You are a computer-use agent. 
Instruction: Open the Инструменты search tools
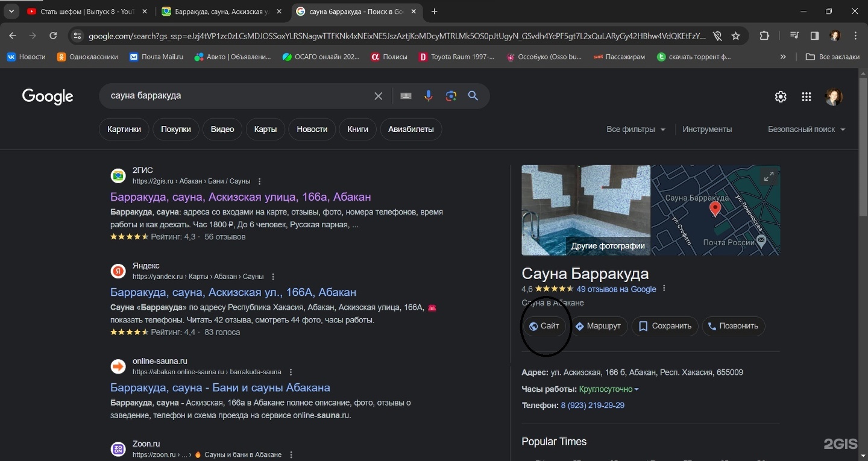(x=707, y=130)
